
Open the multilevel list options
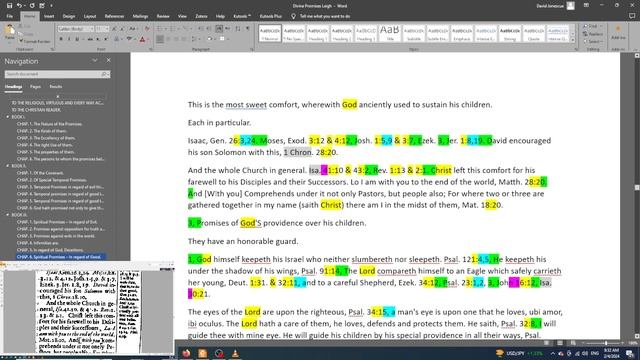[x=187, y=29]
